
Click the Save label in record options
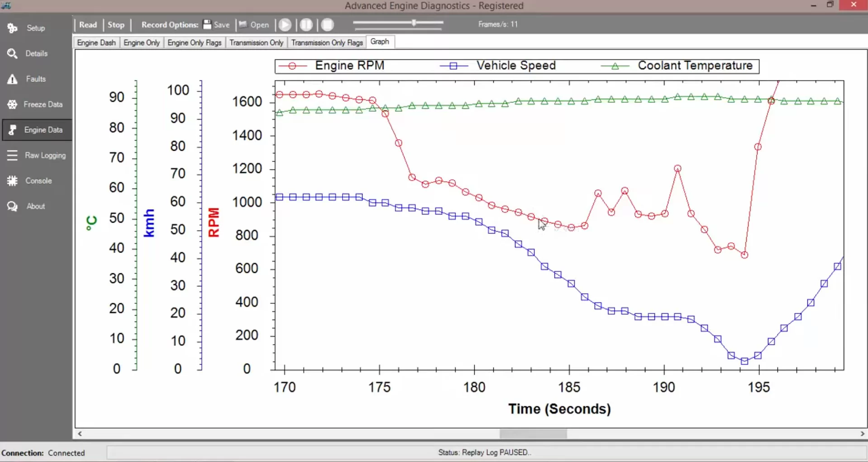pyautogui.click(x=222, y=25)
